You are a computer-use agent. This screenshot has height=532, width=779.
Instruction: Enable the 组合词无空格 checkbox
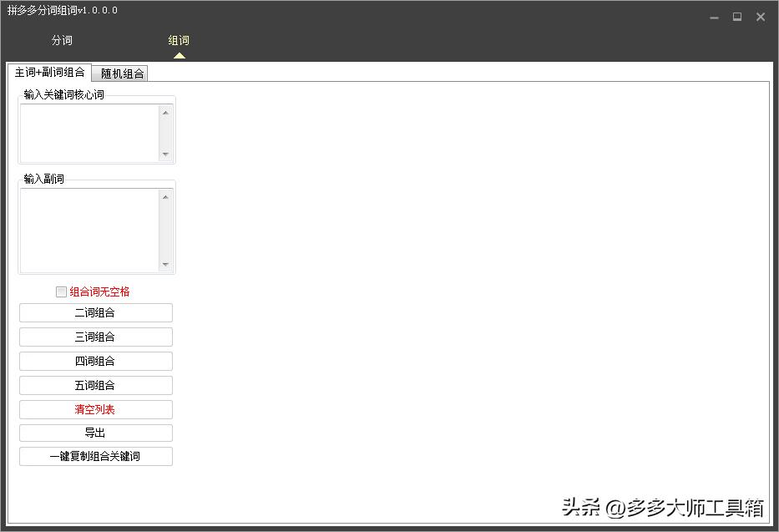click(x=61, y=291)
